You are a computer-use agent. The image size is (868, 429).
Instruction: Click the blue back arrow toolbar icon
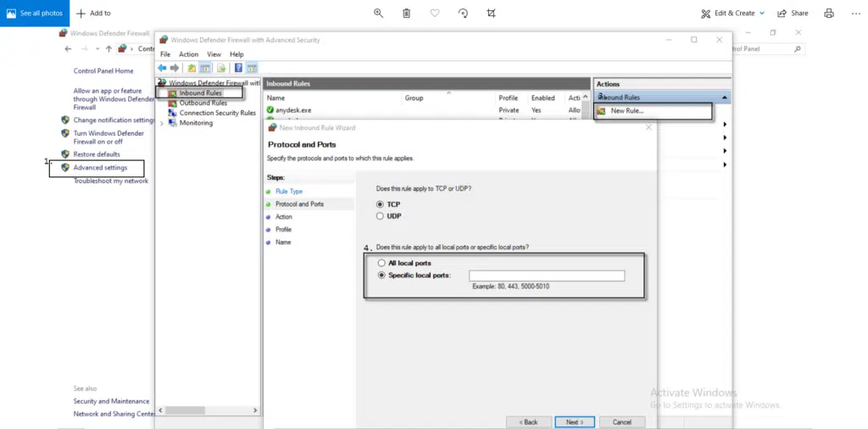coord(162,68)
